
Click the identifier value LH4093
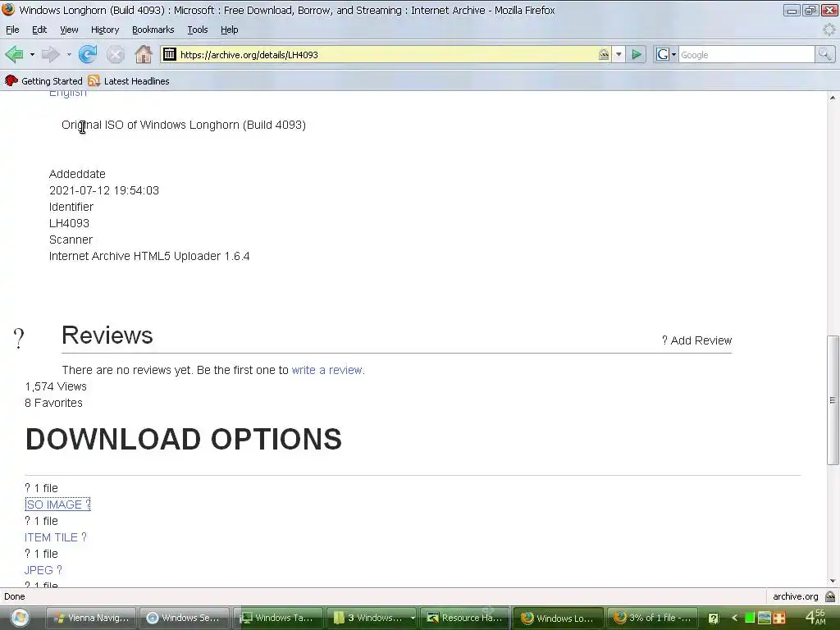pos(69,223)
